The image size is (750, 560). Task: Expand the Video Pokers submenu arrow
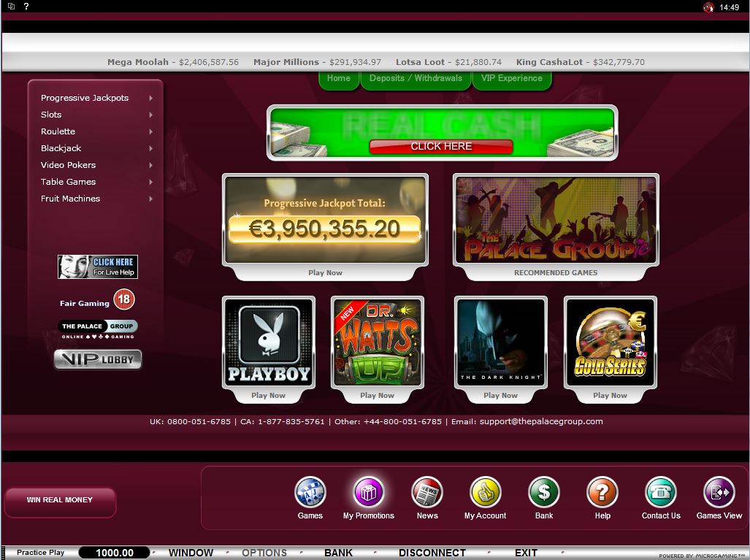(150, 165)
